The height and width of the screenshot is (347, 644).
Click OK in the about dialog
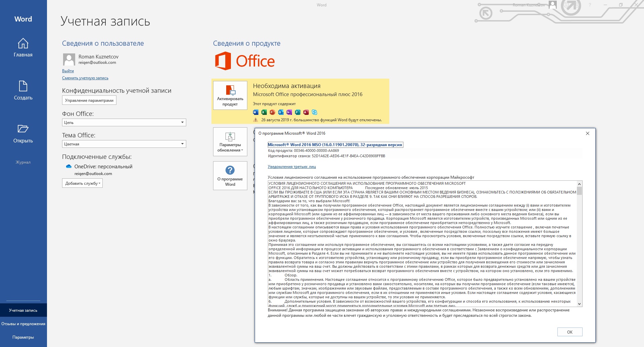[570, 332]
